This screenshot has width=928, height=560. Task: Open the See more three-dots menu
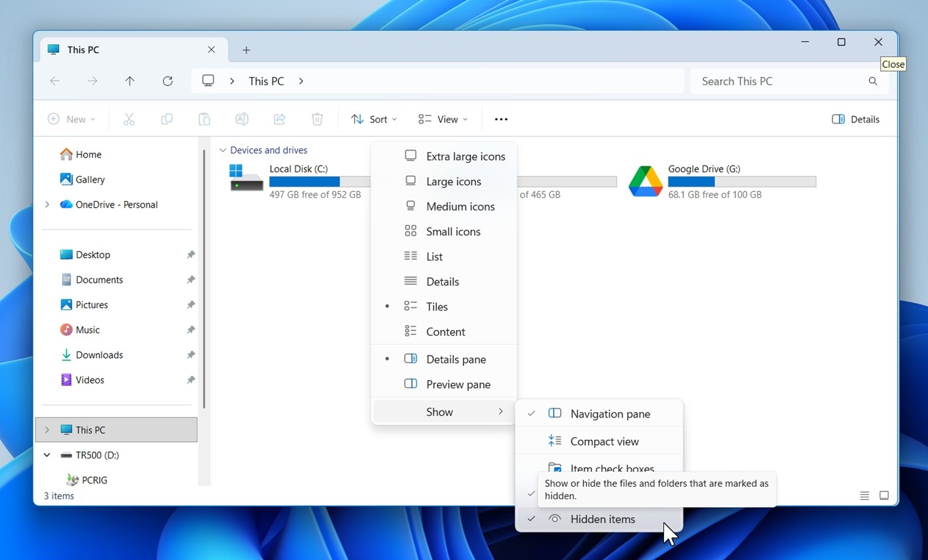click(x=501, y=119)
